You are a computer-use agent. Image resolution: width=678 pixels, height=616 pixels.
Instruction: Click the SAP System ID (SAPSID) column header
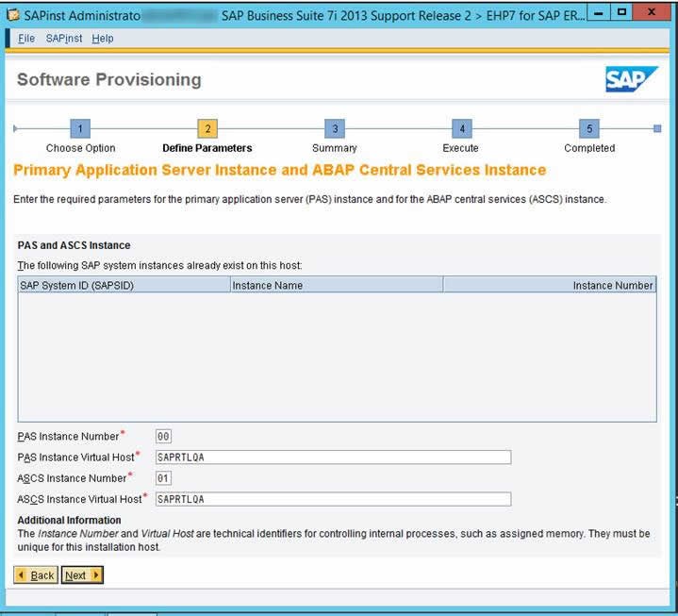(x=124, y=285)
